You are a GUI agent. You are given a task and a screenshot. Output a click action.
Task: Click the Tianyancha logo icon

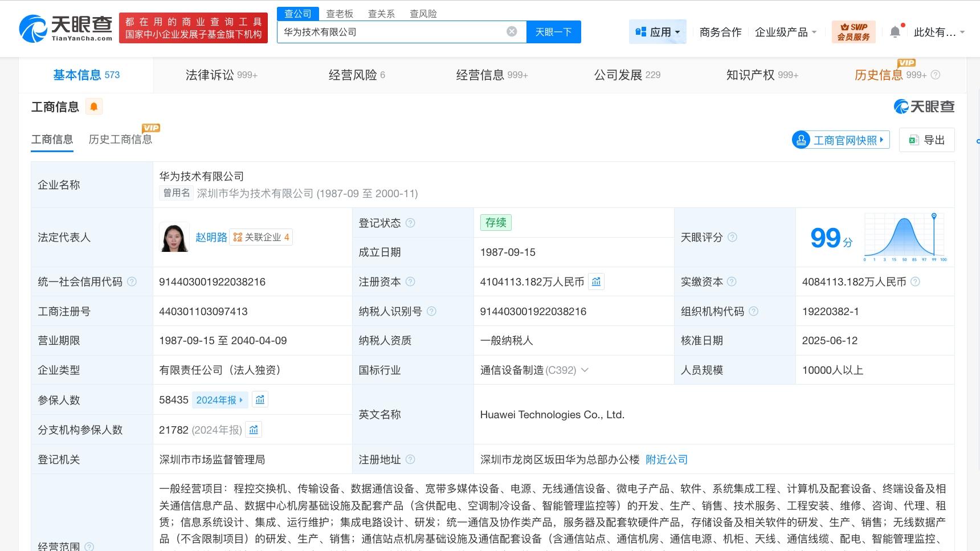(32, 27)
